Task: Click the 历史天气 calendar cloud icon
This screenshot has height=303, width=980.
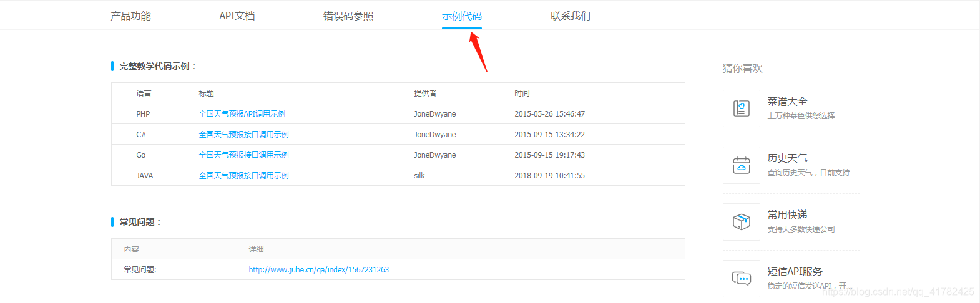Action: click(742, 165)
